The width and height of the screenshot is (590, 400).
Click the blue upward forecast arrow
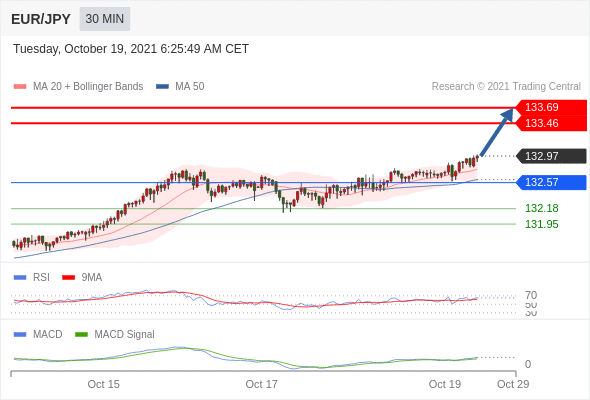497,132
